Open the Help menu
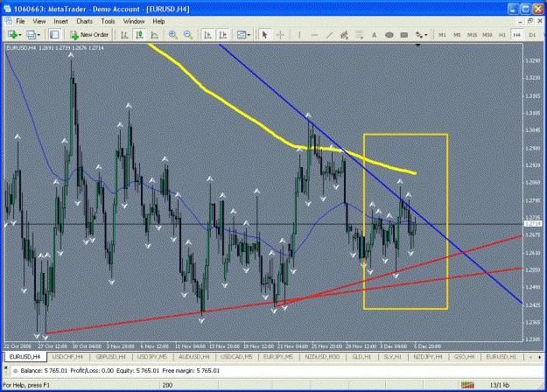The width and height of the screenshot is (547, 392). (158, 21)
